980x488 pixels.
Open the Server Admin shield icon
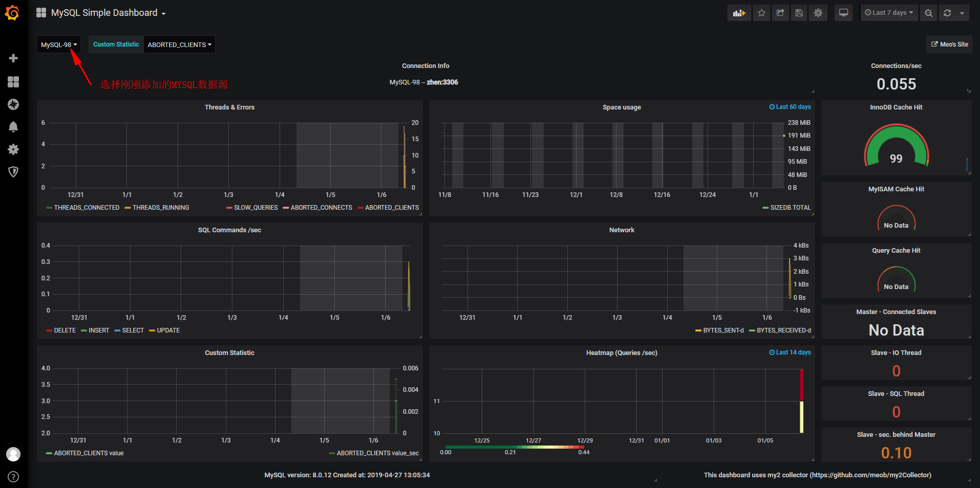(x=13, y=172)
